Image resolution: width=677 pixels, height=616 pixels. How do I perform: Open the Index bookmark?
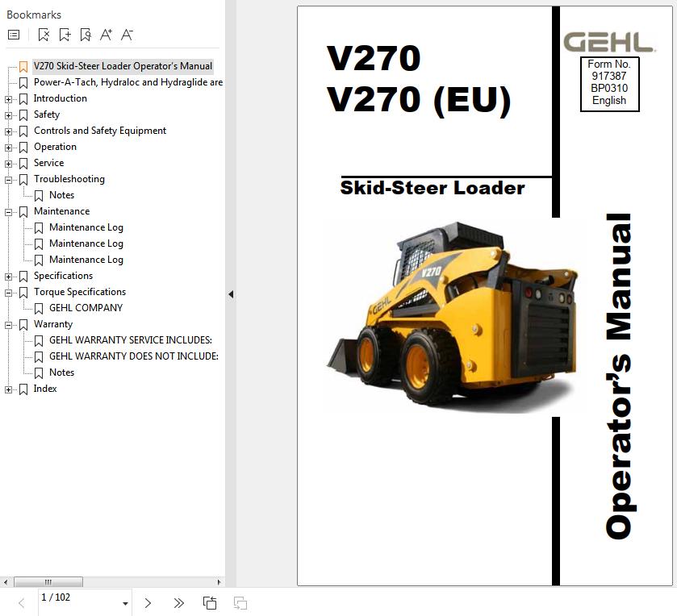[x=45, y=389]
